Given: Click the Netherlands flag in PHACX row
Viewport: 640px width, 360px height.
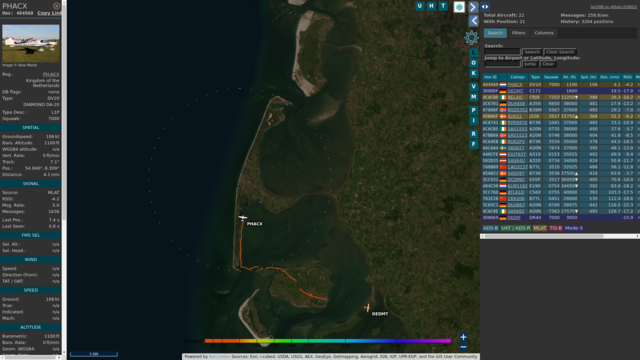Looking at the screenshot, I should click(x=503, y=85).
